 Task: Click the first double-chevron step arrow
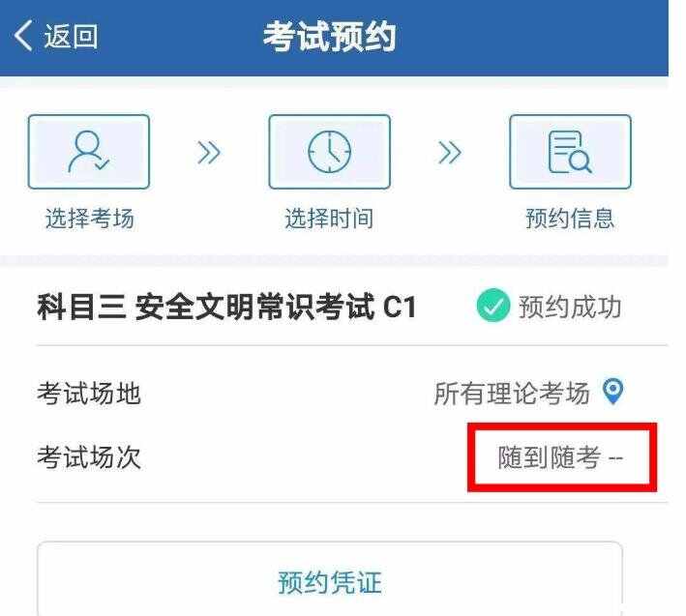[x=209, y=152]
